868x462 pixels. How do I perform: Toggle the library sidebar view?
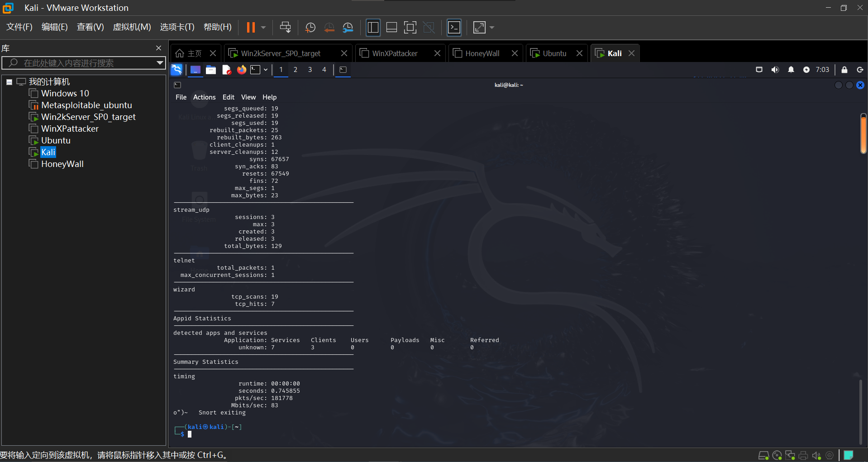373,28
